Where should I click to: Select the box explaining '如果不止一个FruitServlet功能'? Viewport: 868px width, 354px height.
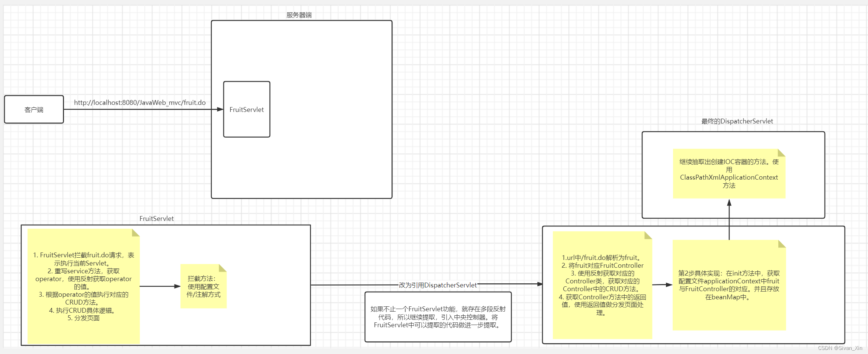click(x=438, y=317)
